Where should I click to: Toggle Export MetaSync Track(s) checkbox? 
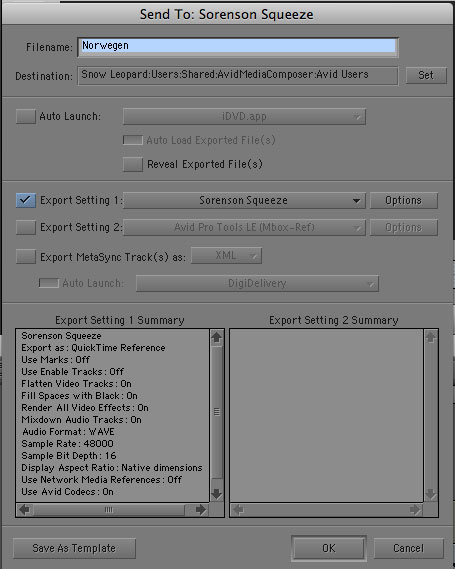[x=26, y=257]
